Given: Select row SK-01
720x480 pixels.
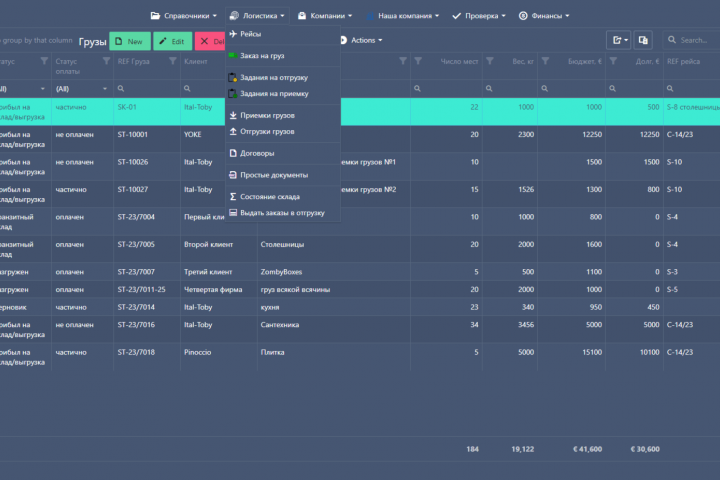Looking at the screenshot, I should coord(360,112).
